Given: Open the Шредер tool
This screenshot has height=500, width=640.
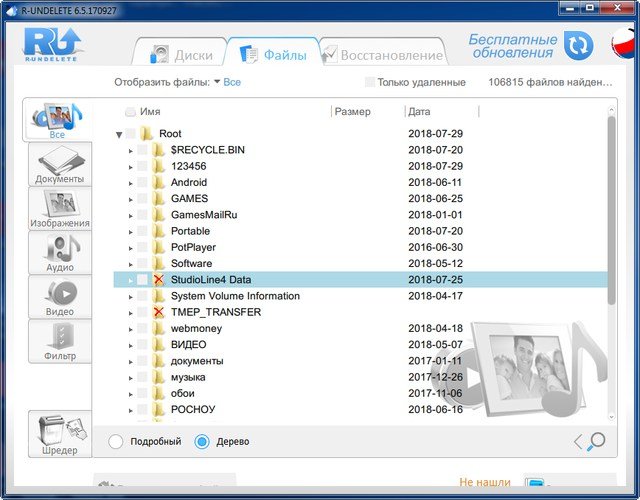Looking at the screenshot, I should click(x=60, y=434).
